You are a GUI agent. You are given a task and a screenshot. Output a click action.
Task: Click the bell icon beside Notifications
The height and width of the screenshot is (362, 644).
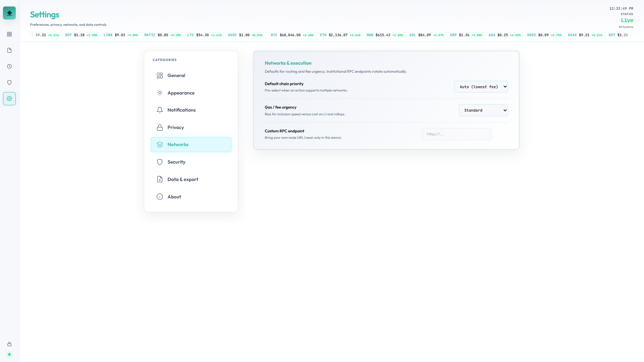pos(160,110)
